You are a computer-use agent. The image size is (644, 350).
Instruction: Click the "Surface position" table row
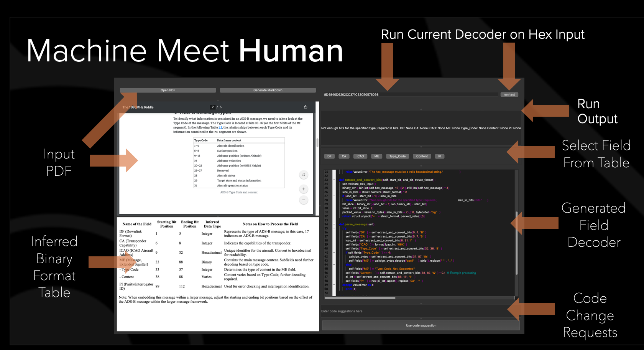239,151
